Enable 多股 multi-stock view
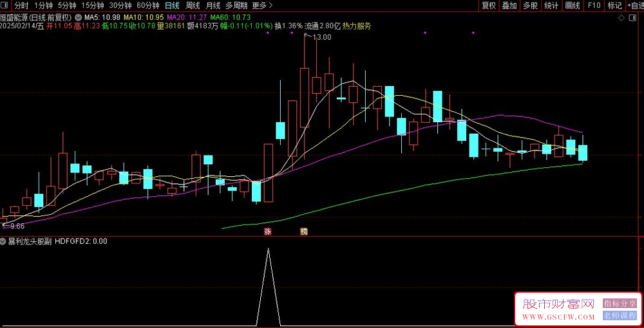 click(x=530, y=5)
